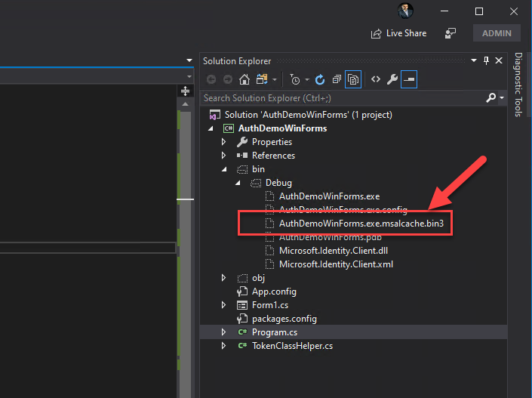The width and height of the screenshot is (532, 398).
Task: Switch between solutions and folder views icon
Action: click(262, 79)
